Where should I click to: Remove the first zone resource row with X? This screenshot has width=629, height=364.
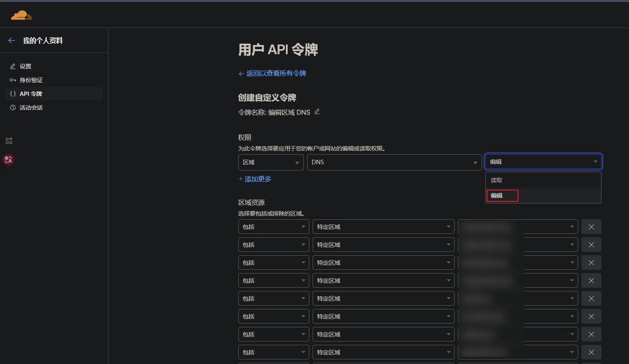pyautogui.click(x=591, y=227)
